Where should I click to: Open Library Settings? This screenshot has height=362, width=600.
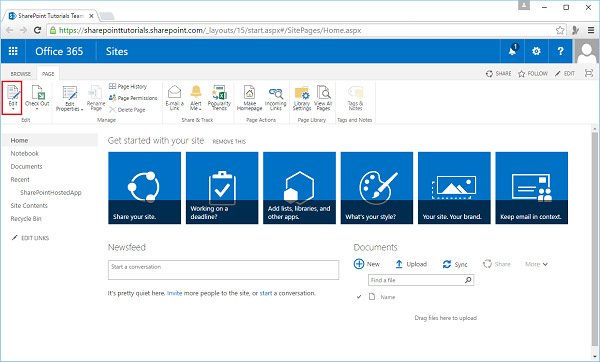pyautogui.click(x=302, y=98)
